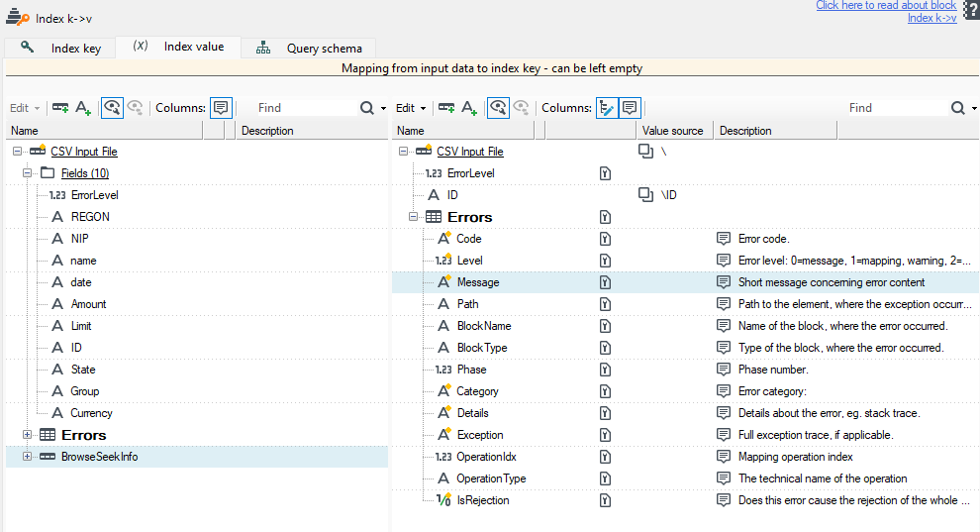Image resolution: width=980 pixels, height=532 pixels.
Task: Toggle Description column button in right toolbar
Action: click(x=630, y=108)
